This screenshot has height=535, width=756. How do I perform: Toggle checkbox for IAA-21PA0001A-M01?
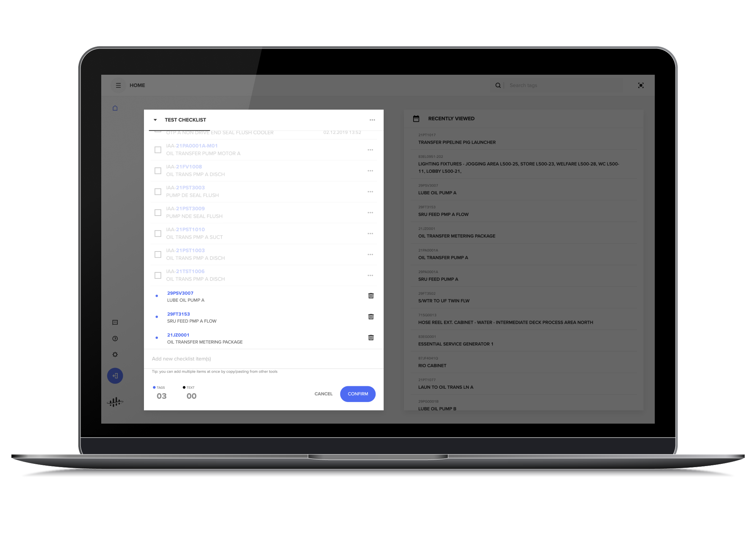click(158, 149)
